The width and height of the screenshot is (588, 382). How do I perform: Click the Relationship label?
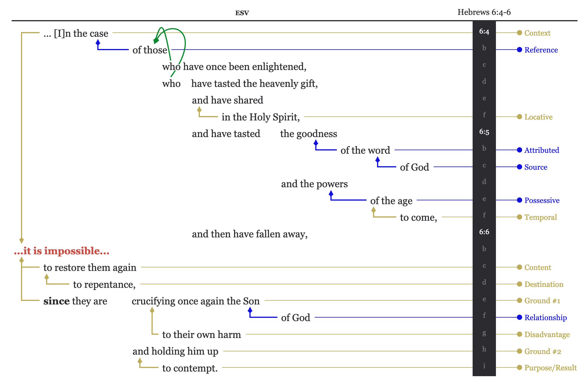coord(545,318)
